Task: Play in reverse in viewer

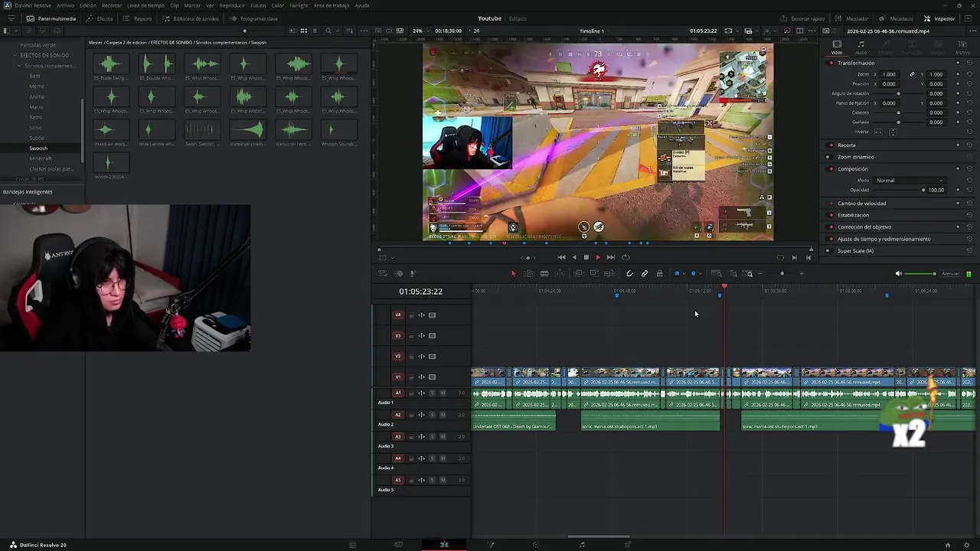Action: click(x=574, y=257)
